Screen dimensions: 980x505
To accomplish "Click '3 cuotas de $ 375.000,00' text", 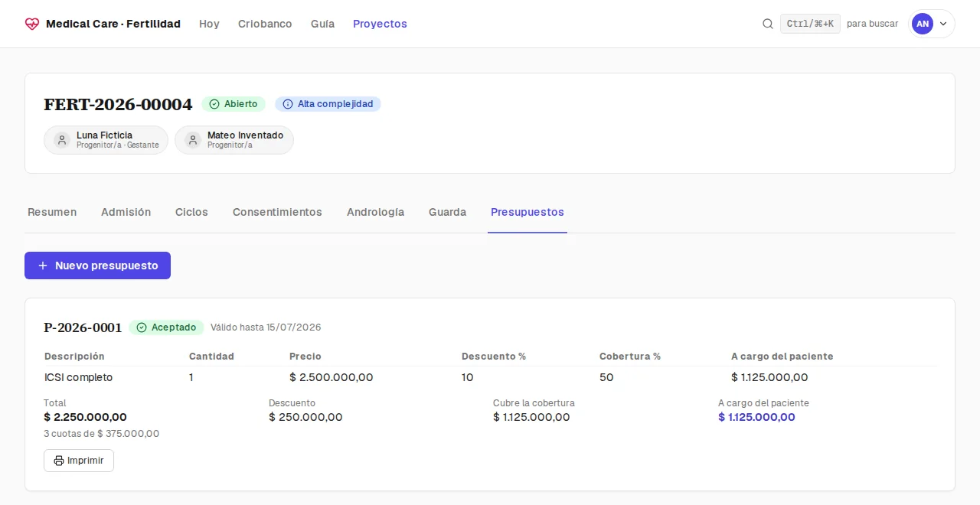I will point(102,434).
